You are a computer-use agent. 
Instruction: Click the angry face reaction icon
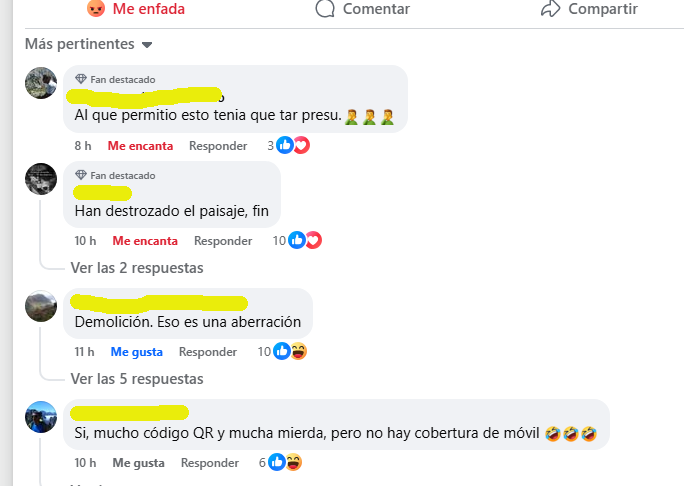[x=96, y=8]
